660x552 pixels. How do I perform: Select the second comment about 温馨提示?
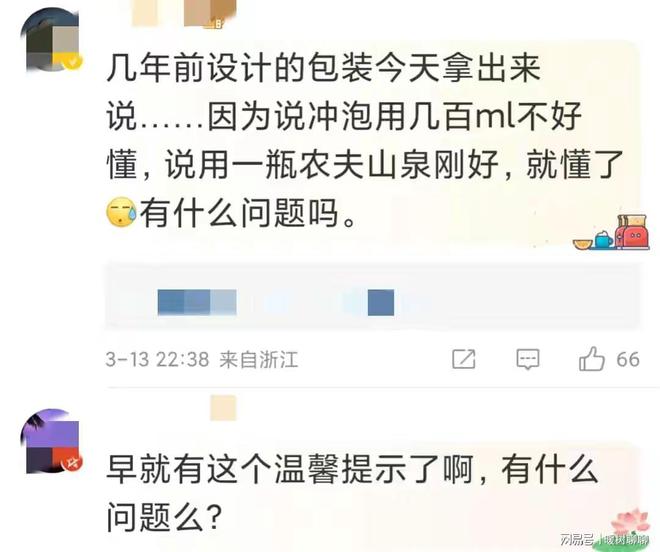coord(352,493)
